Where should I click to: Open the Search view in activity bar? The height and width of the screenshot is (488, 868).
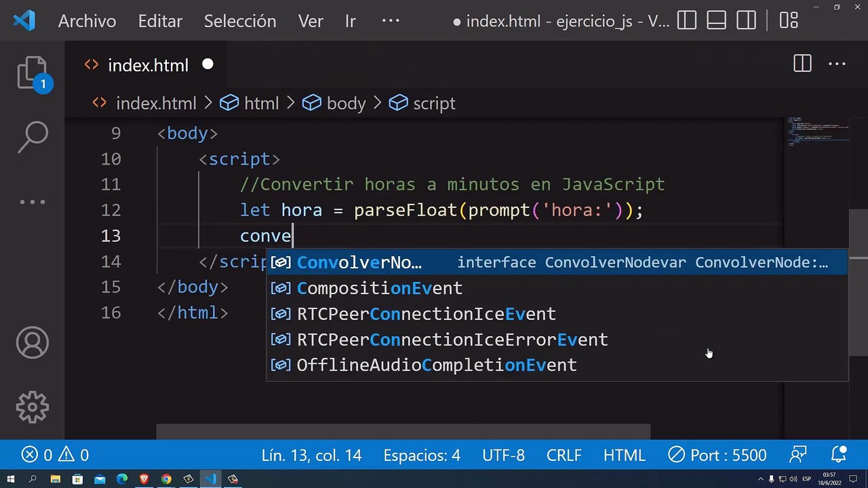(33, 137)
